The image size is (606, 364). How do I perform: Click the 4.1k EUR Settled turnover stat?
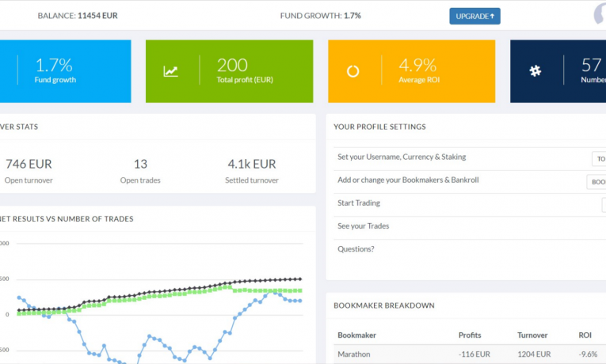[x=250, y=165]
